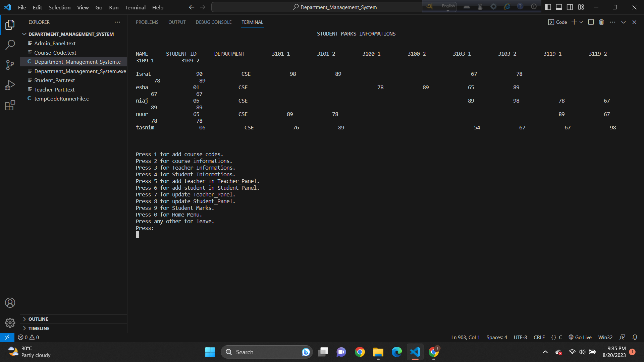The image size is (644, 362).
Task: Open a new terminal with plus icon
Action: click(x=574, y=22)
